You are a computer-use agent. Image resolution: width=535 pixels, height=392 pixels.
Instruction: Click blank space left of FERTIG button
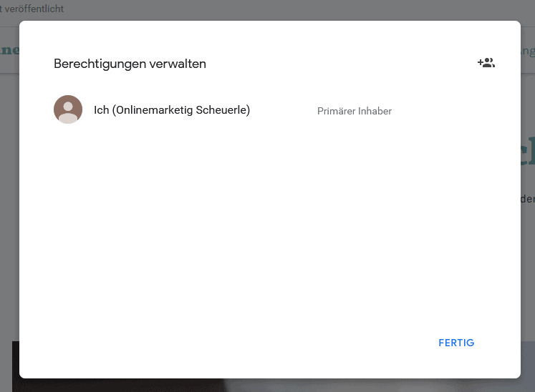(x=286, y=343)
